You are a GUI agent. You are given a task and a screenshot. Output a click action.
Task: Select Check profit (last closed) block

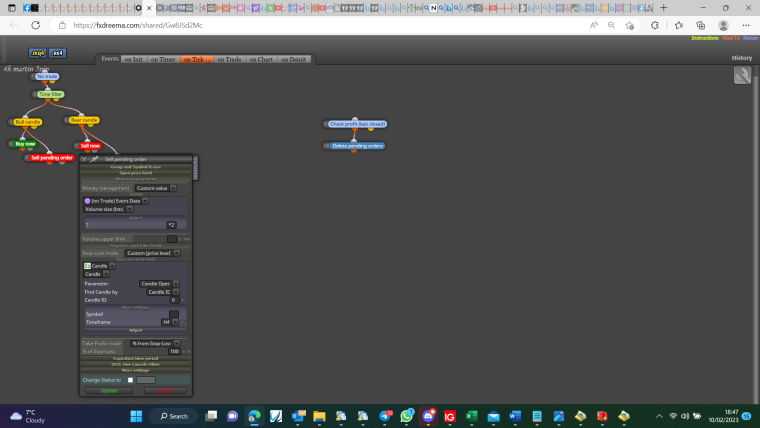coord(357,124)
